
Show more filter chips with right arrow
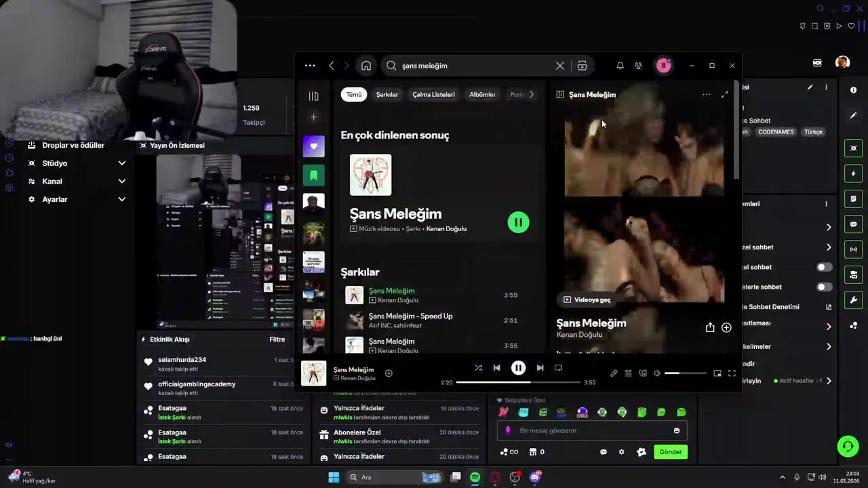click(x=531, y=95)
